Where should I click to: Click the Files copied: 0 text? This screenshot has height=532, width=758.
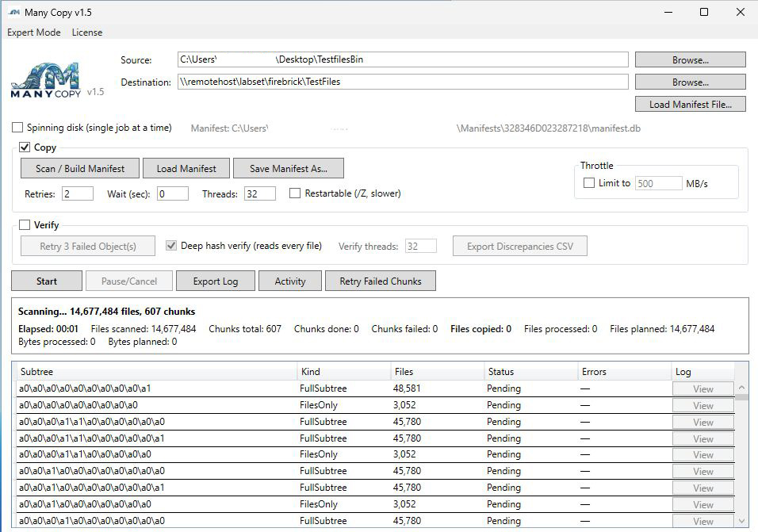pos(480,329)
